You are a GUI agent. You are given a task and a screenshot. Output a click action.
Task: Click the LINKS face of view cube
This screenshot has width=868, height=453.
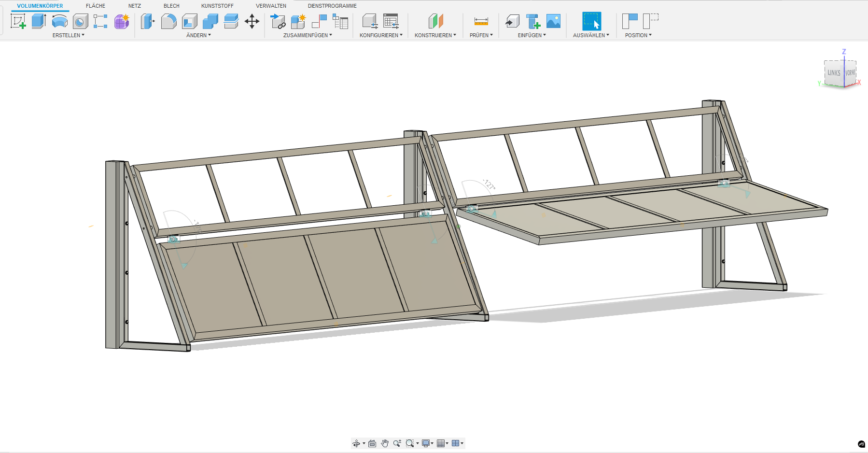[834, 73]
